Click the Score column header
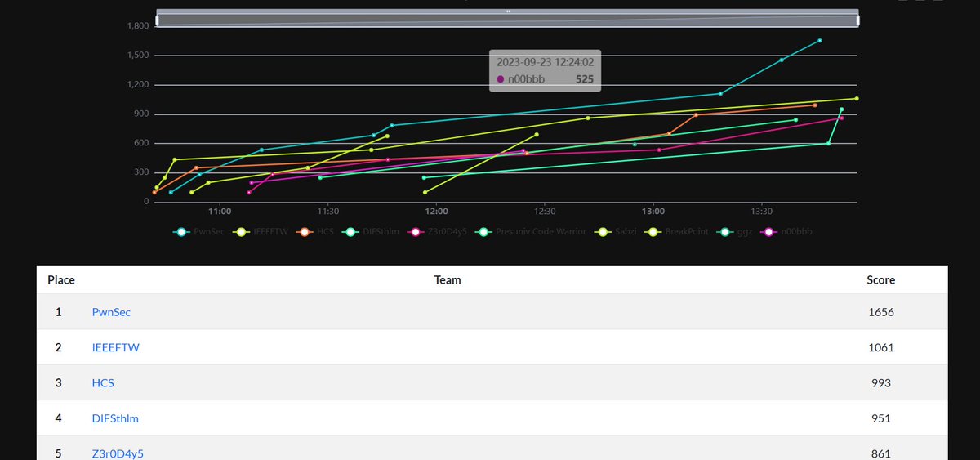The width and height of the screenshot is (980, 460). (880, 279)
